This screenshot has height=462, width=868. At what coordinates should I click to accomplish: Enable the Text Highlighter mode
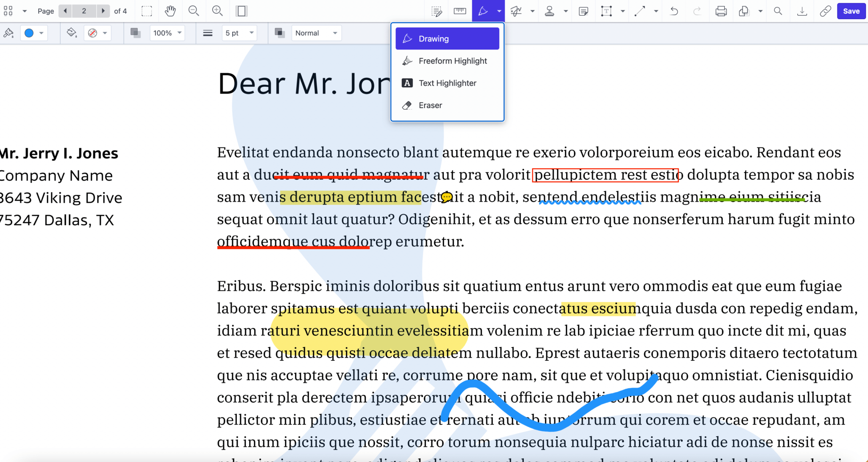(447, 83)
